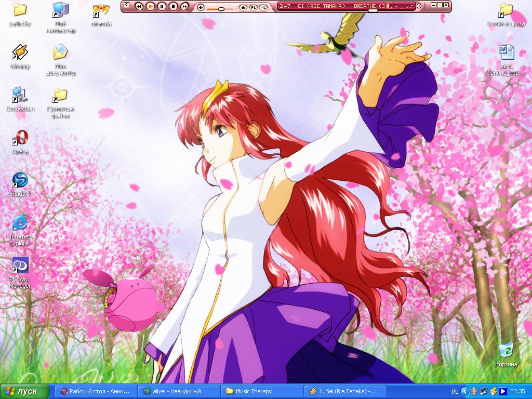Screen dimensions: 532x399
Task: Open the Connection desktop shortcut
Action: point(20,99)
